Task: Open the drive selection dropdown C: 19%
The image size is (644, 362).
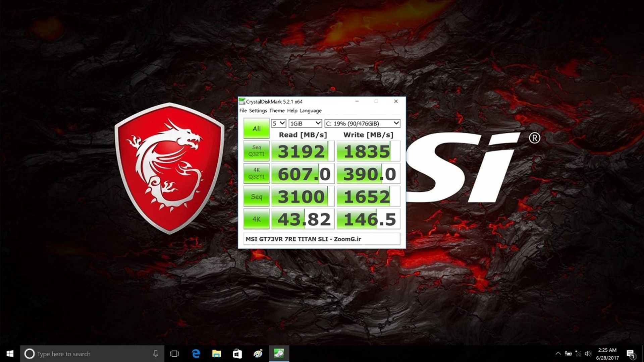Action: tap(362, 123)
